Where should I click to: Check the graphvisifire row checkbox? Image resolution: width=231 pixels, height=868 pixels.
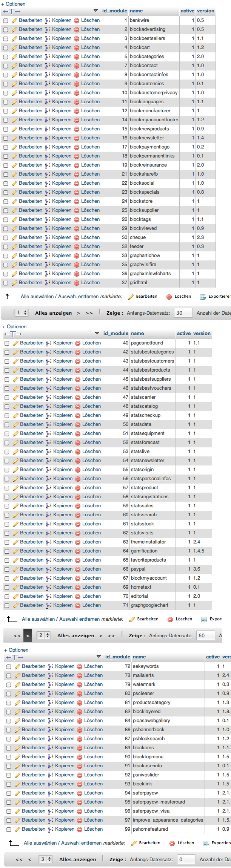click(x=6, y=265)
